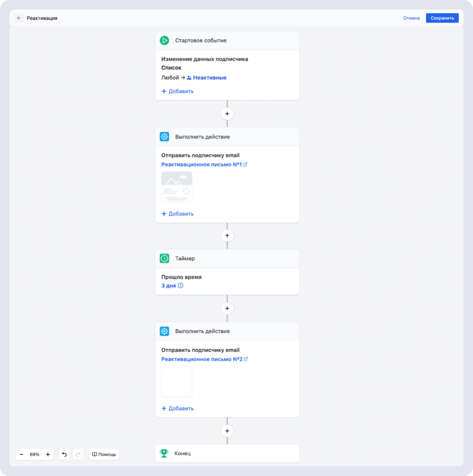Click the gear icon of first Выполнить действие

[165, 137]
